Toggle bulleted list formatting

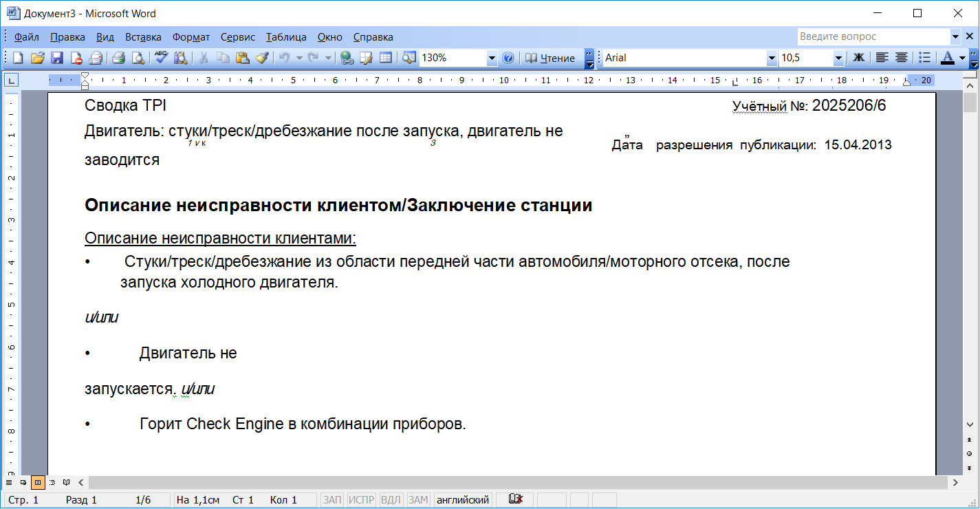[925, 58]
